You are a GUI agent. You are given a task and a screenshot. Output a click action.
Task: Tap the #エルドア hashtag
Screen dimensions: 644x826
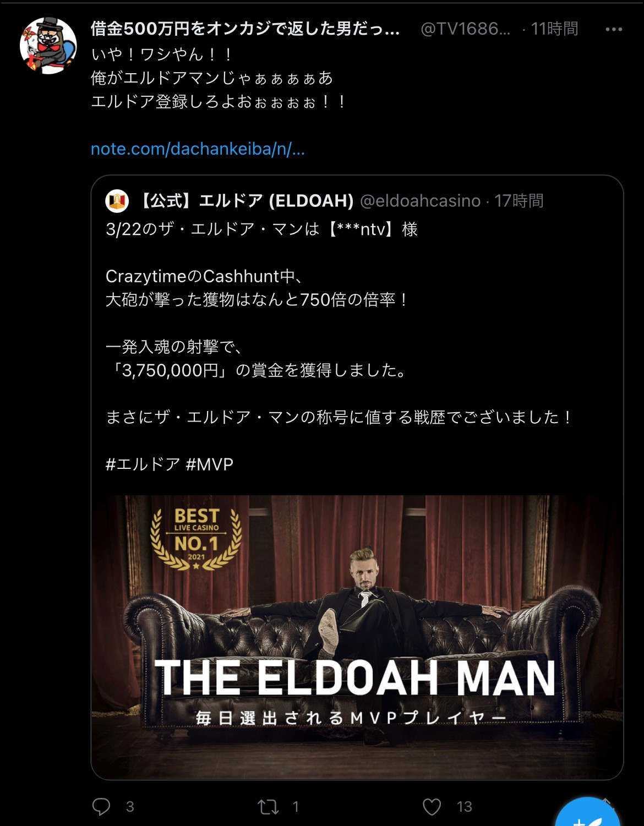(x=143, y=464)
